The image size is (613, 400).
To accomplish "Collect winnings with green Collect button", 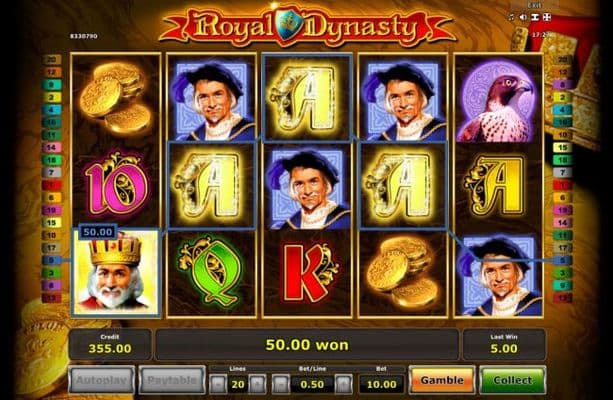I will [513, 380].
